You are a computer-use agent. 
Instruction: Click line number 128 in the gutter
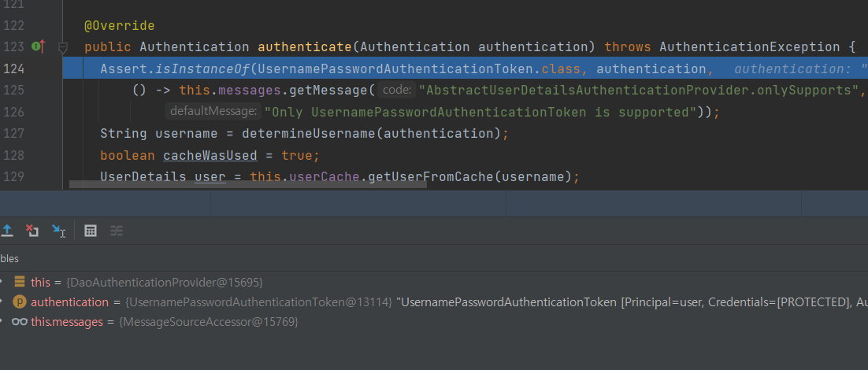14,155
